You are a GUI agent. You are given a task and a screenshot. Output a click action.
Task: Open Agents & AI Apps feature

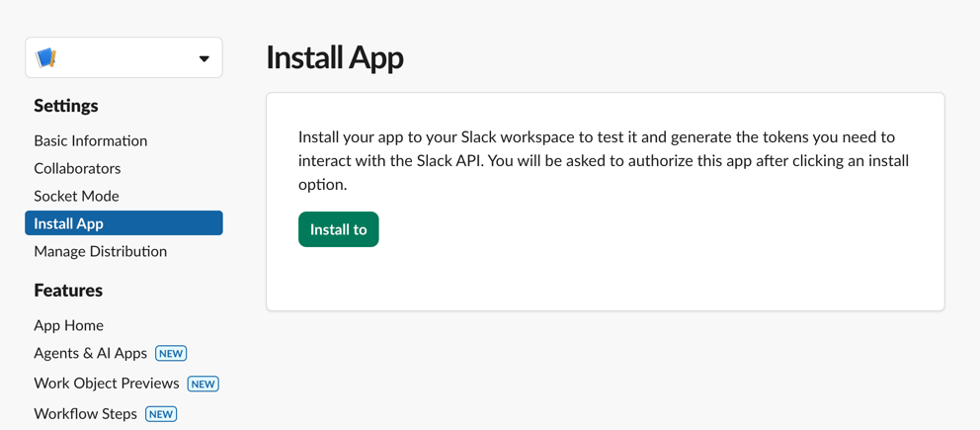click(90, 353)
